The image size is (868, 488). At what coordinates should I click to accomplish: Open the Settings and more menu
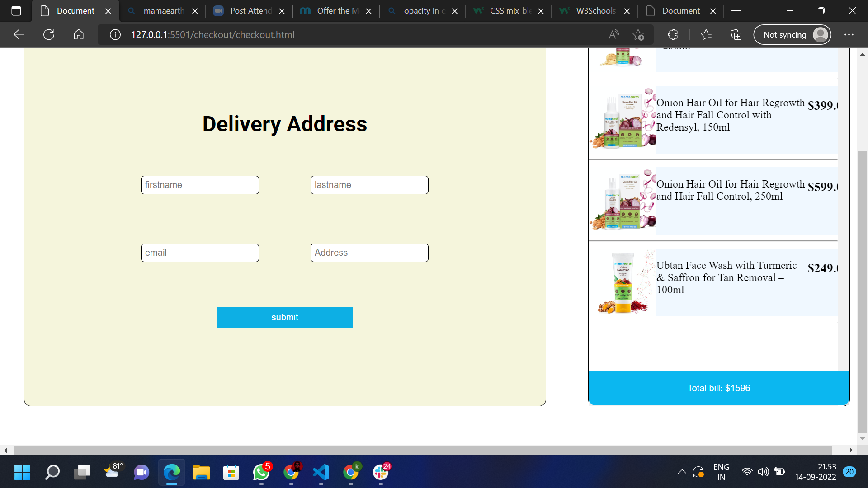[x=849, y=34]
